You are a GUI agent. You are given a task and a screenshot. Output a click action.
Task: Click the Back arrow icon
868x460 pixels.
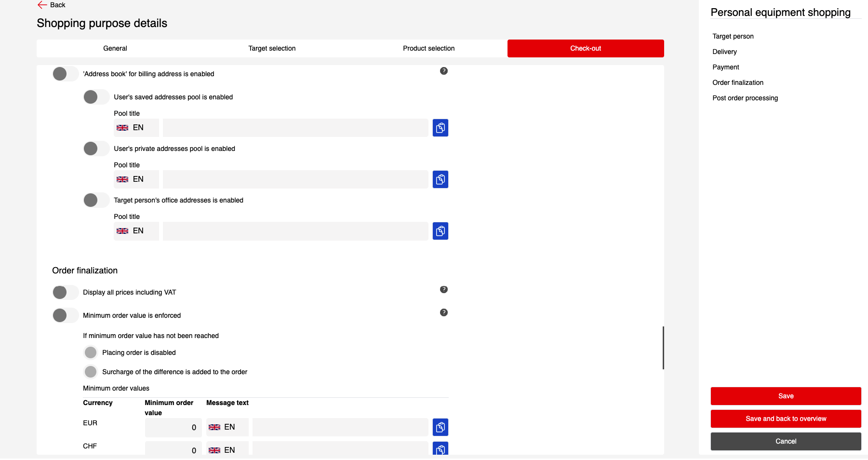42,5
